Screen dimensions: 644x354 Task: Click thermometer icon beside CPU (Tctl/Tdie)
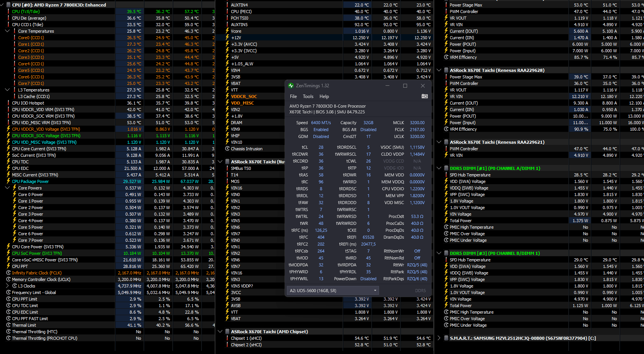[x=8, y=12]
